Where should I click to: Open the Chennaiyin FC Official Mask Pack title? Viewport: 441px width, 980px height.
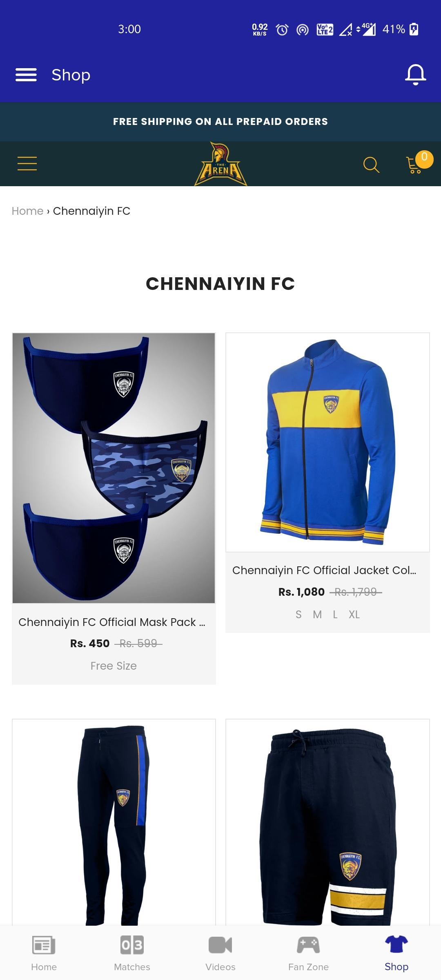[x=112, y=622]
